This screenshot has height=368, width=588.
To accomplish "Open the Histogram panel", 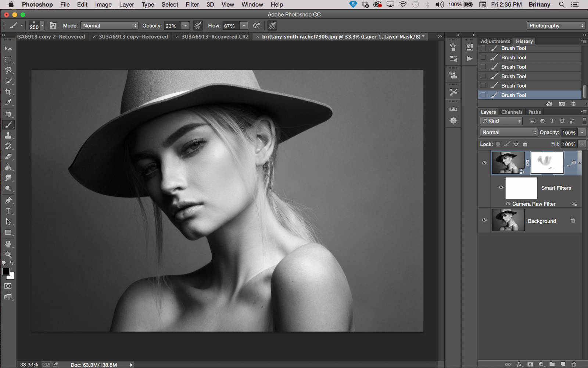I will coord(453,109).
